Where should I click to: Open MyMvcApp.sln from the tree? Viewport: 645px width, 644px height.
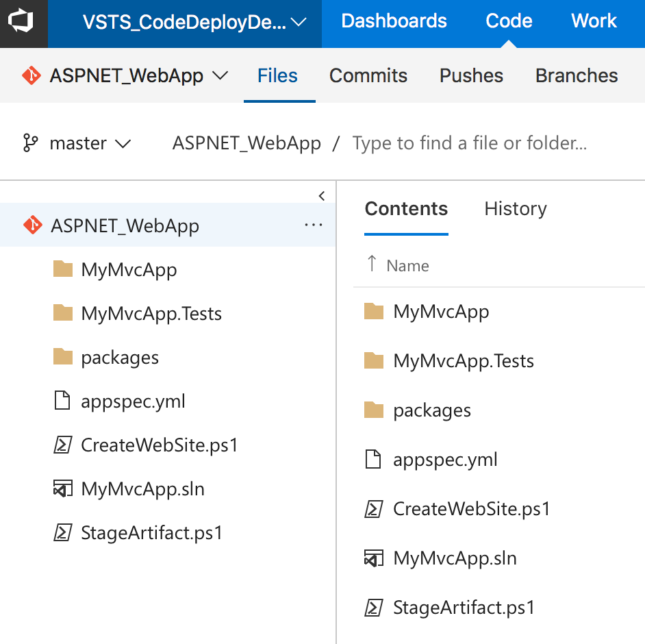tap(142, 490)
